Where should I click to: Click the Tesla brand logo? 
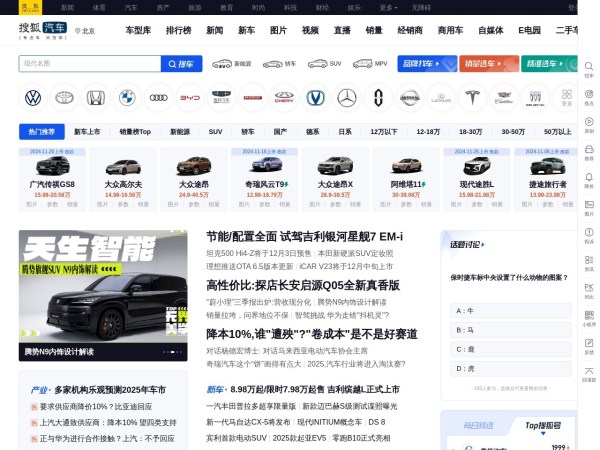click(472, 98)
